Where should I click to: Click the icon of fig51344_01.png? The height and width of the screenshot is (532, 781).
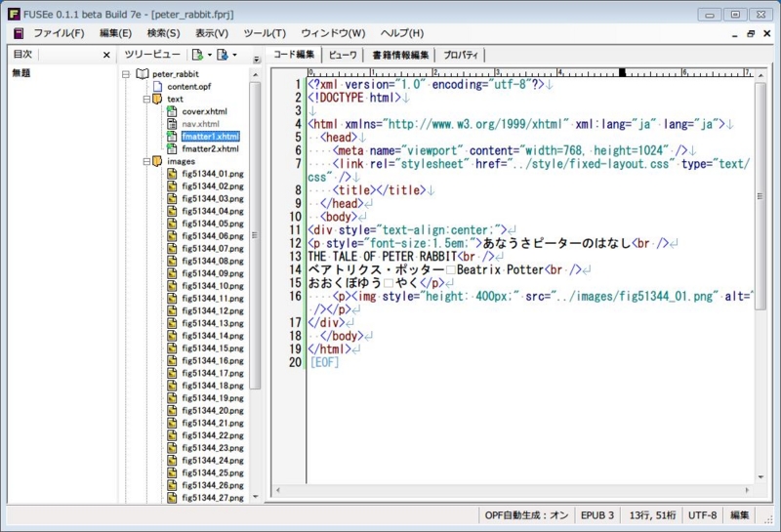pyautogui.click(x=172, y=174)
